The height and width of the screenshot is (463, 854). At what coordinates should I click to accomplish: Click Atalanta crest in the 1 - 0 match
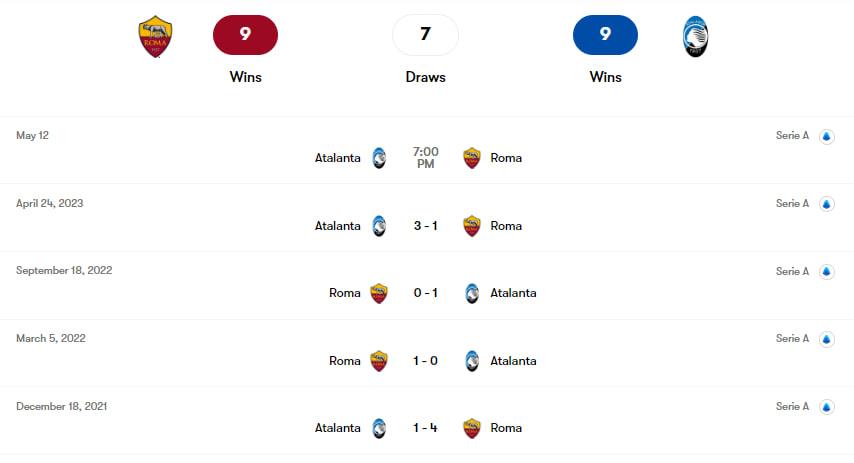[x=472, y=361]
